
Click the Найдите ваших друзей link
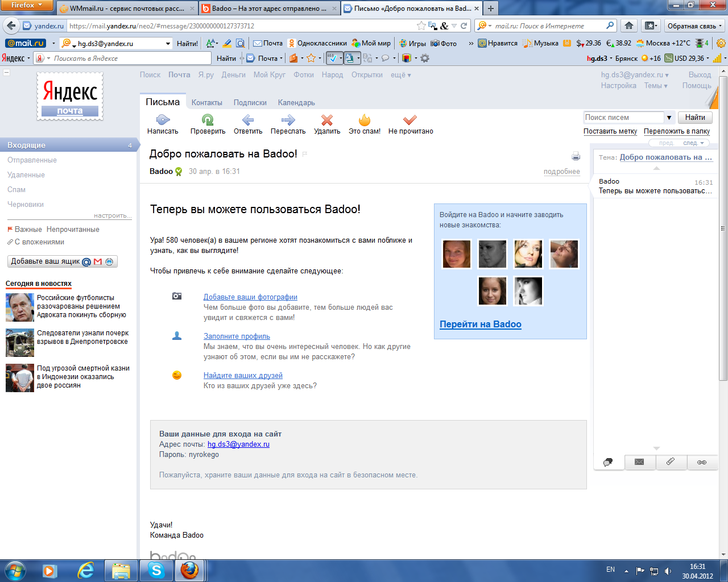243,376
